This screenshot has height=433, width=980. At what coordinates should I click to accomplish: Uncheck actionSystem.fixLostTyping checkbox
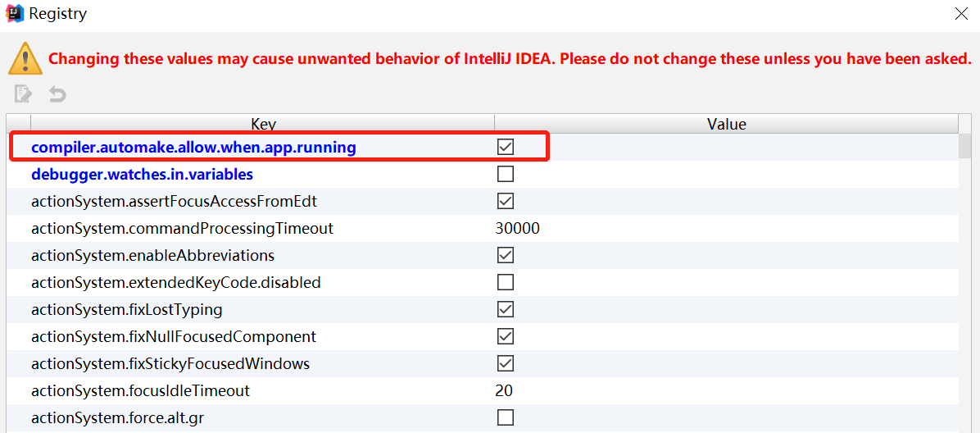pyautogui.click(x=506, y=309)
